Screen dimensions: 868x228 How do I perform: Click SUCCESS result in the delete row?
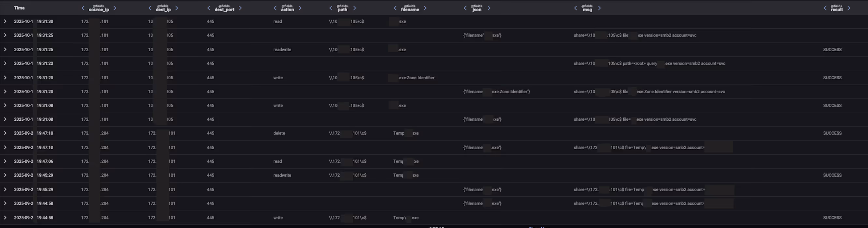(832, 133)
